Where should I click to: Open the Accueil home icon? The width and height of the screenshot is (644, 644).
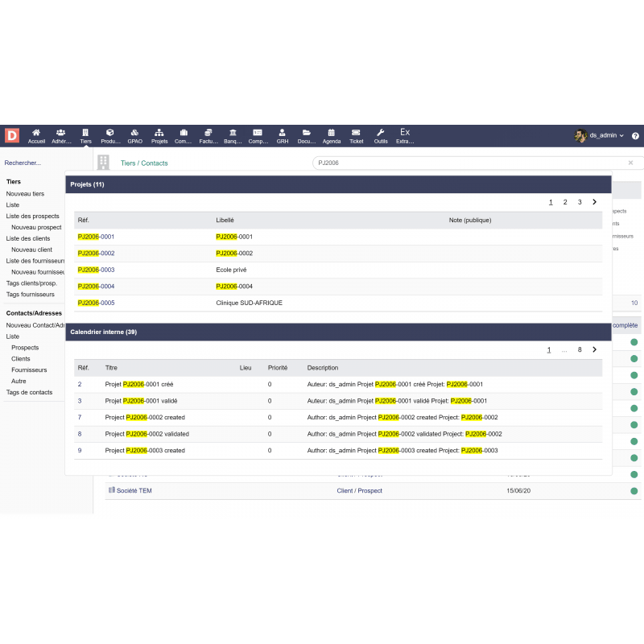(36, 135)
